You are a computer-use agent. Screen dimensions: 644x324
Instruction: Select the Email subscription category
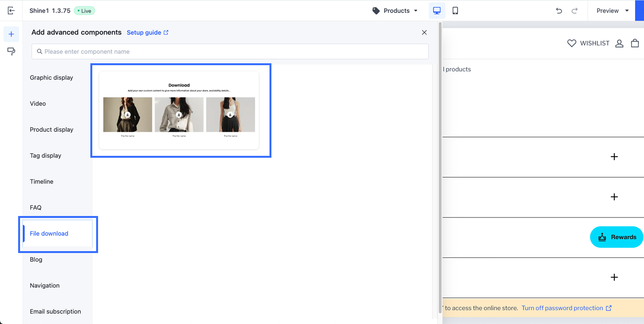pyautogui.click(x=55, y=311)
